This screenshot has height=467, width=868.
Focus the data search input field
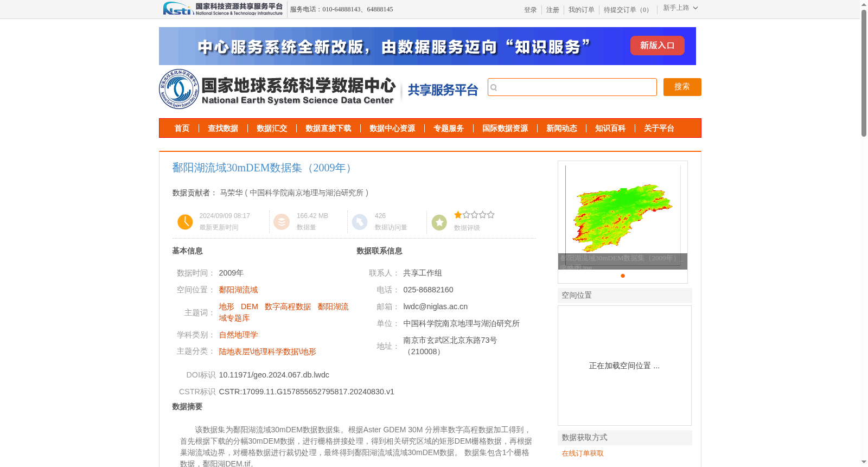coord(572,87)
